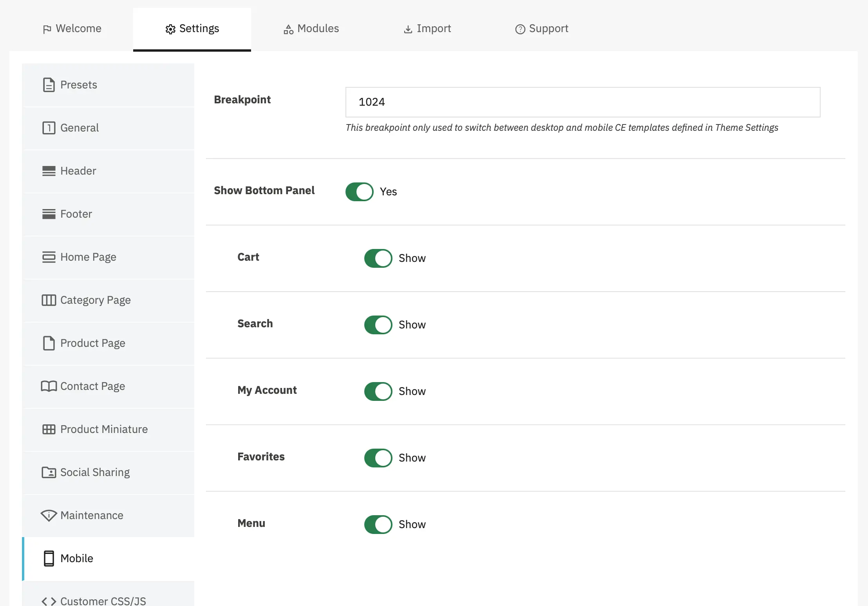This screenshot has height=606, width=868.
Task: Click the Breakpoint input field
Action: [583, 102]
